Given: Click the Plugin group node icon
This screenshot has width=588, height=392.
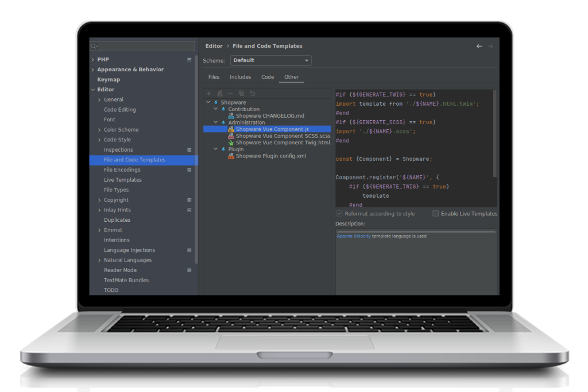Looking at the screenshot, I should [223, 149].
